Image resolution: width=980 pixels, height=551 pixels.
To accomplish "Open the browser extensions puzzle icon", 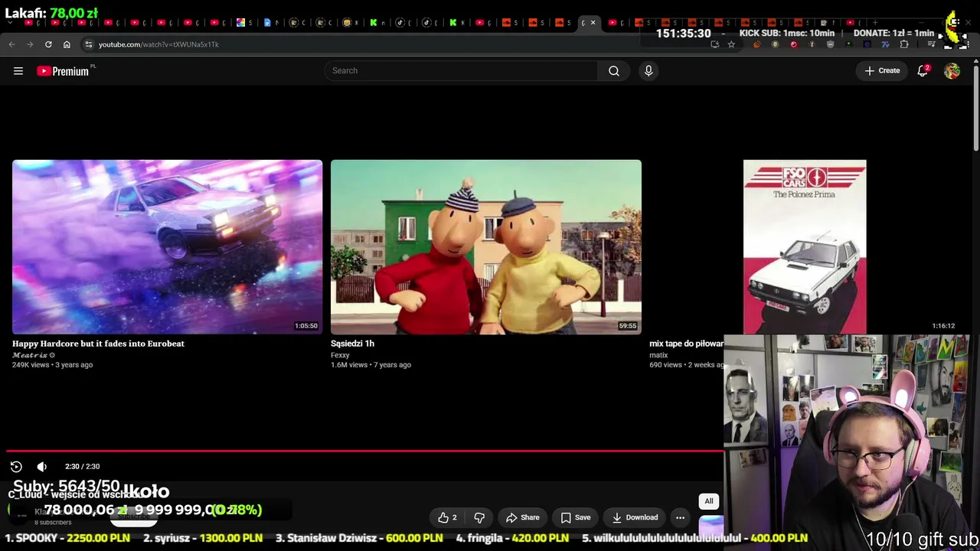I will tap(904, 44).
